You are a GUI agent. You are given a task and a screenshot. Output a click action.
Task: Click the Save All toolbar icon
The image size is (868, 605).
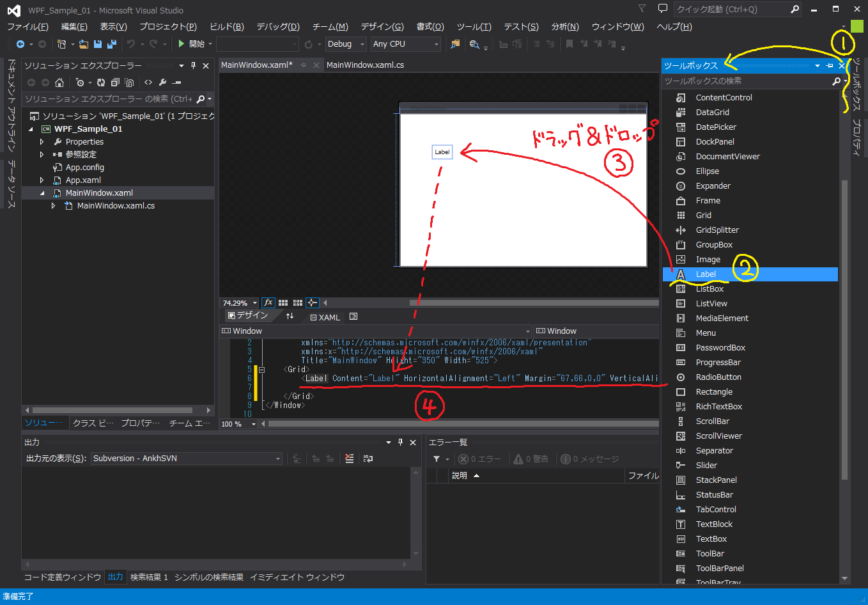pyautogui.click(x=112, y=44)
